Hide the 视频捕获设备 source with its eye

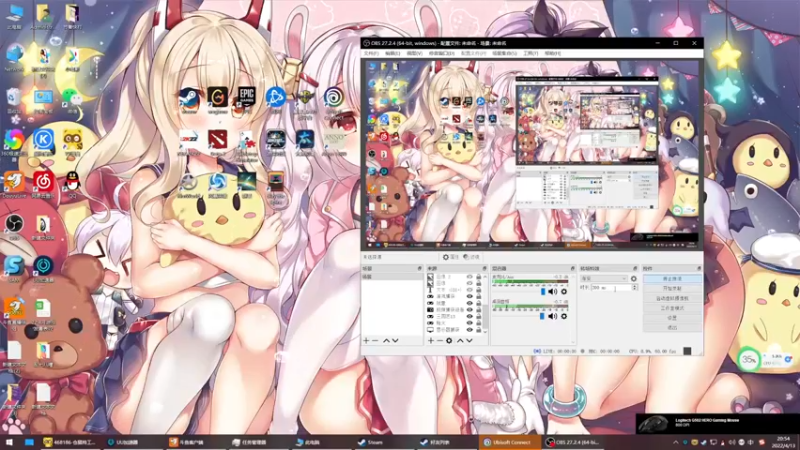tap(470, 310)
